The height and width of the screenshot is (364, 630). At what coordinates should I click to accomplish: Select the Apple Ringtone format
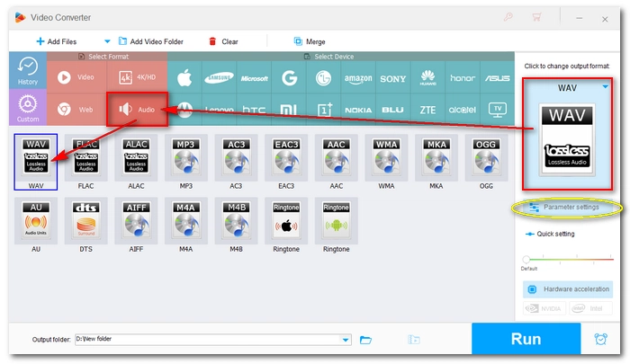(x=286, y=221)
